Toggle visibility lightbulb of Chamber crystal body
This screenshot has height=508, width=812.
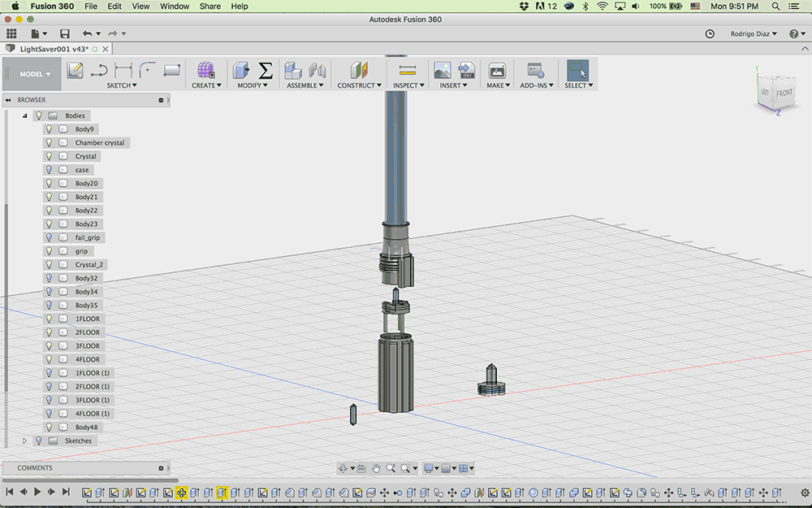(50, 142)
